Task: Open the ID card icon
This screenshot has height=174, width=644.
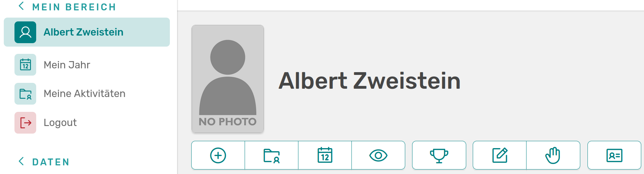Action: [x=614, y=155]
